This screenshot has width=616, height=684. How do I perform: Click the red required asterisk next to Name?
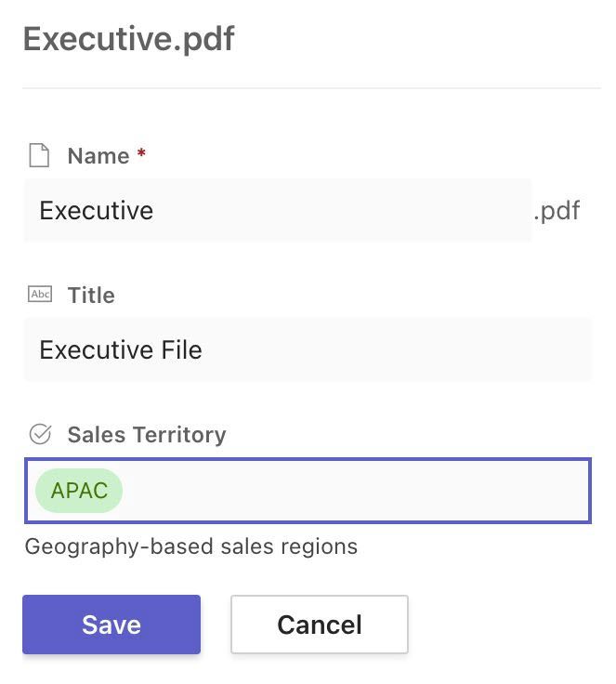(141, 155)
